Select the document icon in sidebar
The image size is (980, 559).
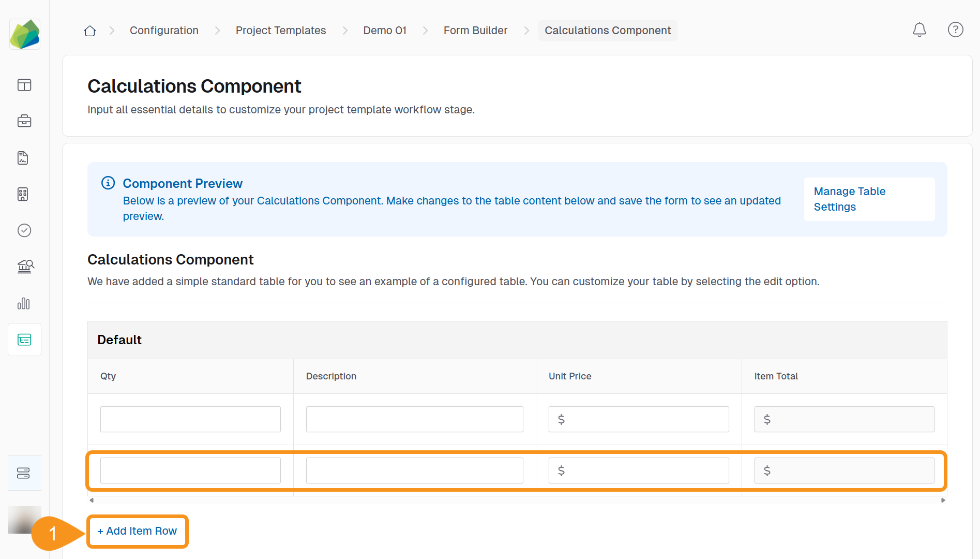coord(23,158)
